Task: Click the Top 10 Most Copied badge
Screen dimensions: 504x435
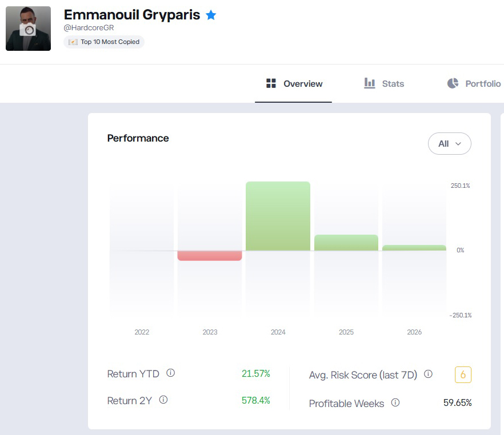Action: tap(103, 42)
